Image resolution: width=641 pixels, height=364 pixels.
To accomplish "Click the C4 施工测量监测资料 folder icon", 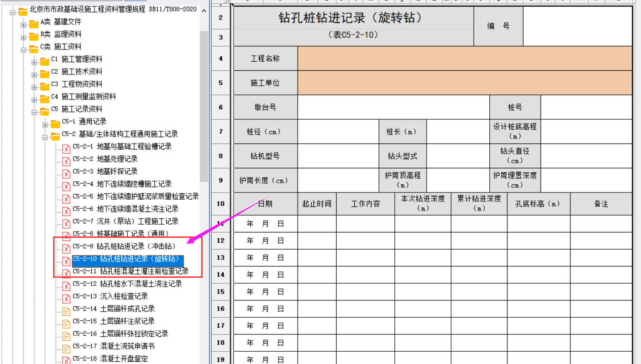I will tap(44, 98).
